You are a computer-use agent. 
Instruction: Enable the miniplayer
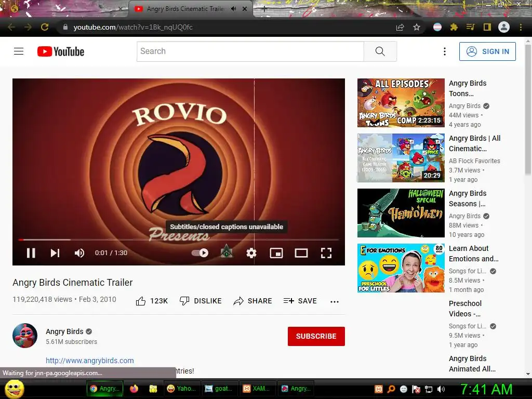tap(276, 253)
